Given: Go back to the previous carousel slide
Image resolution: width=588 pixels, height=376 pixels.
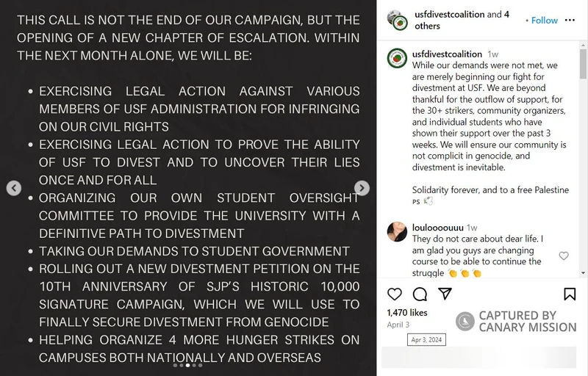Looking at the screenshot, I should coord(14,188).
